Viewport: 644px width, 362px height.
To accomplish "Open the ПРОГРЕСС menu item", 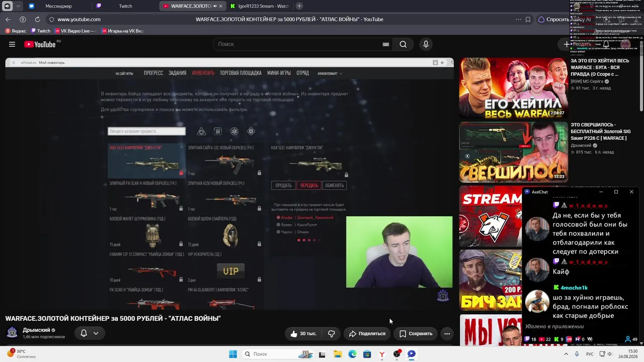I will (x=153, y=73).
